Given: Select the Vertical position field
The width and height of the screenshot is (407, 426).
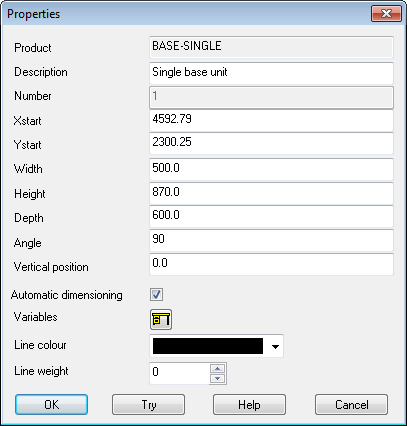Looking at the screenshot, I should pos(271,264).
